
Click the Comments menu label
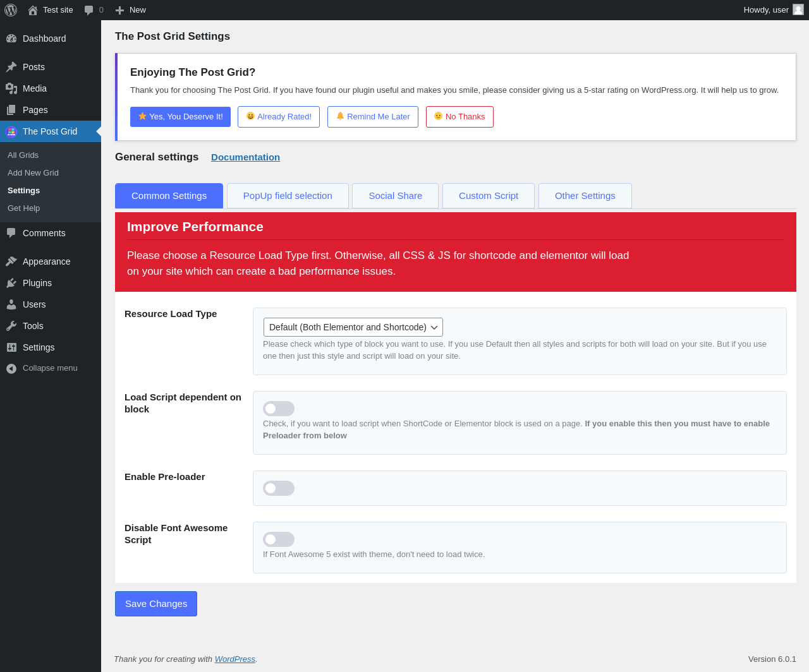point(44,233)
